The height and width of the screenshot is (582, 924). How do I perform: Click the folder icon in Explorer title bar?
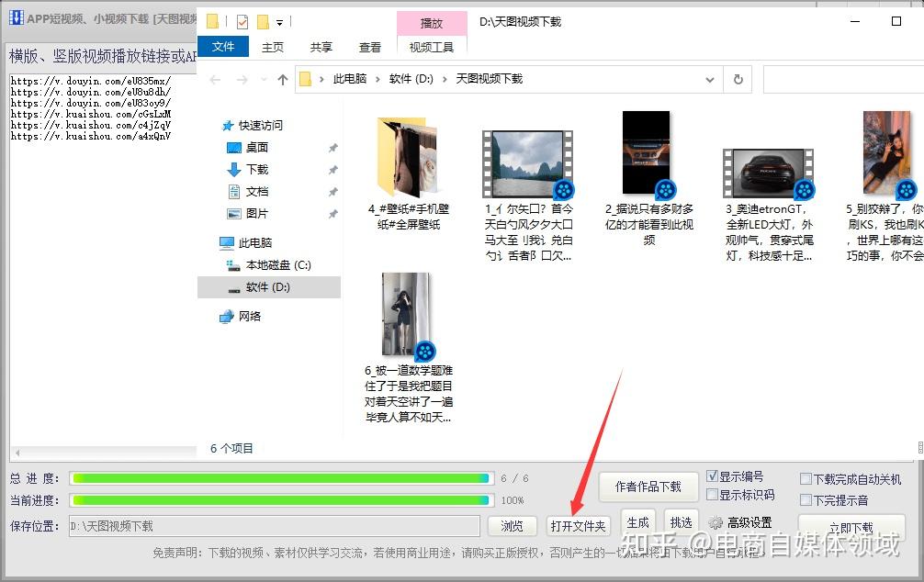(x=213, y=22)
